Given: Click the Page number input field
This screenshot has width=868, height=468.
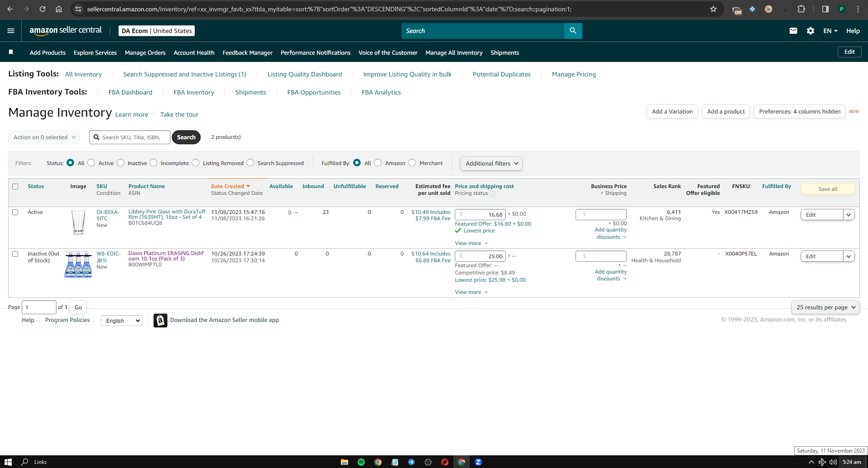Looking at the screenshot, I should 39,307.
